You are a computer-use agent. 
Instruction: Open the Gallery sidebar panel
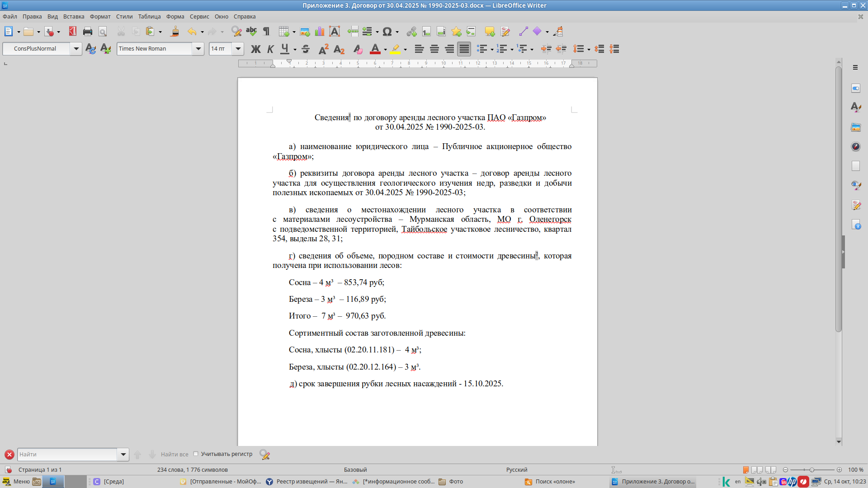pyautogui.click(x=856, y=127)
